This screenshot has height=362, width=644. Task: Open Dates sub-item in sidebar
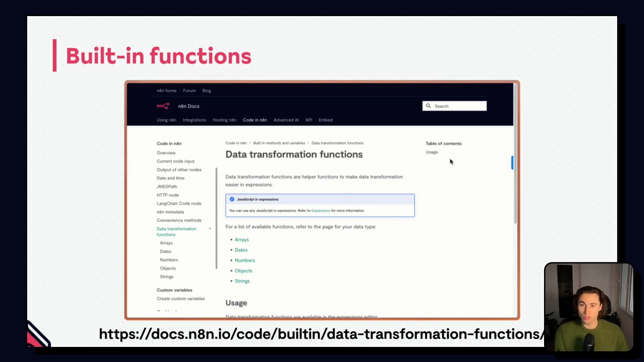point(166,251)
